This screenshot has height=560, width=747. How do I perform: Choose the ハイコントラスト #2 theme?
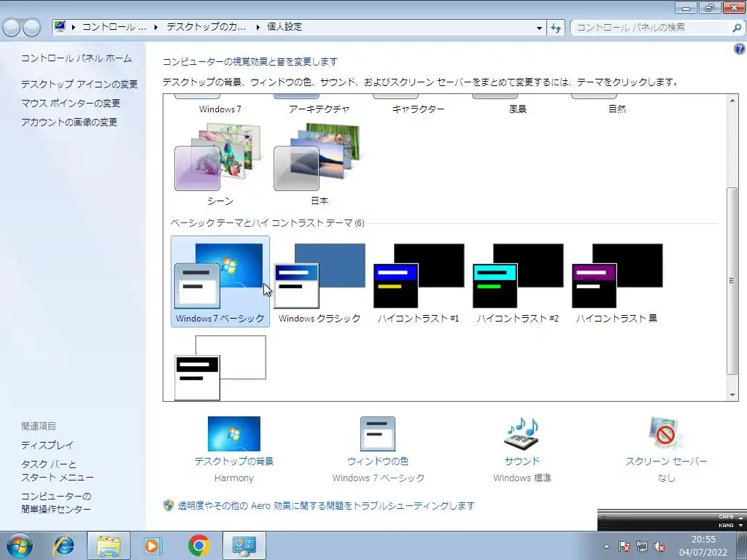(x=517, y=281)
